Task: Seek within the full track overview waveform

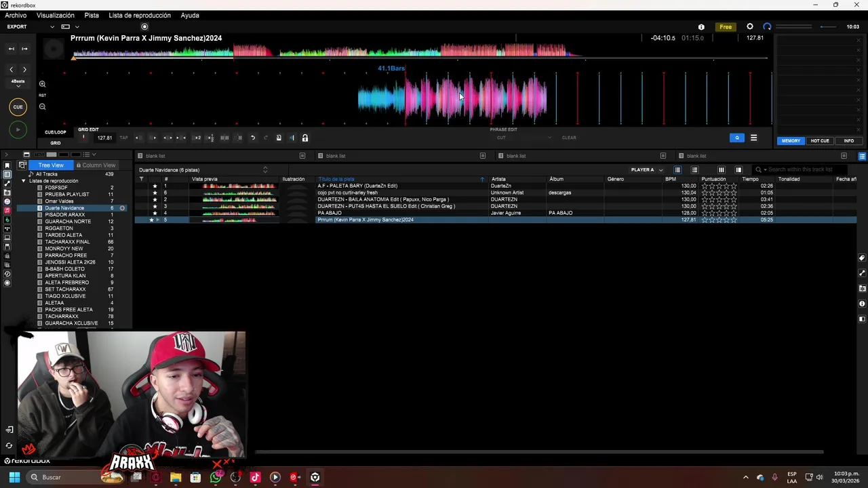Action: [419, 52]
